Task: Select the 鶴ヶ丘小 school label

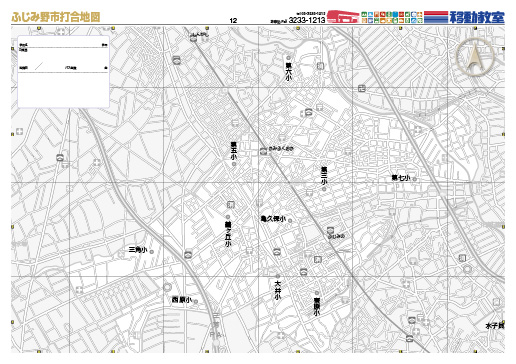Action: pyautogui.click(x=228, y=235)
